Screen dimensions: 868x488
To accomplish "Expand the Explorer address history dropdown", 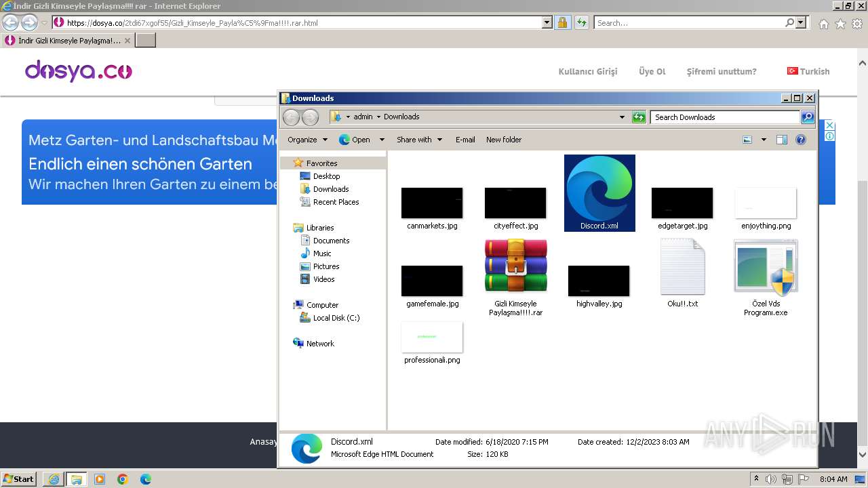I will (622, 117).
